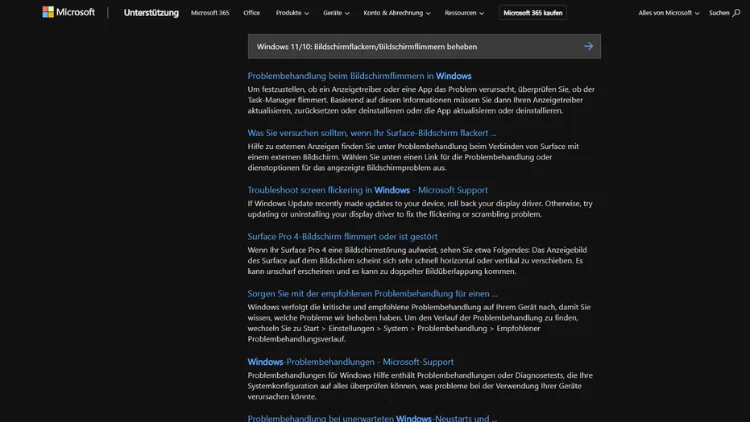Click the description starting 'If Windows Update recently made'
This screenshot has height=422, width=750.
(420, 209)
